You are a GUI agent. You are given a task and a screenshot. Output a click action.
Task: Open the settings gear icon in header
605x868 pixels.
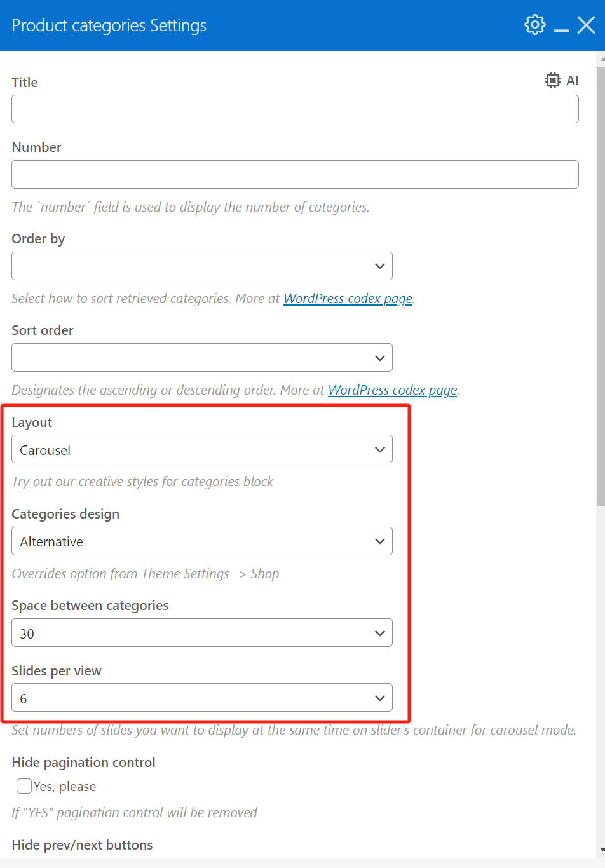tap(534, 25)
